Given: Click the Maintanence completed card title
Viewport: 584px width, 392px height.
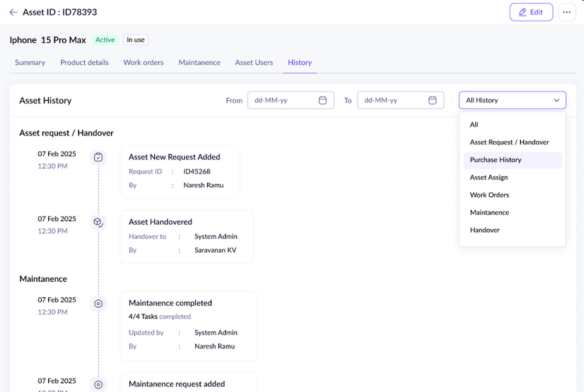Looking at the screenshot, I should point(170,303).
